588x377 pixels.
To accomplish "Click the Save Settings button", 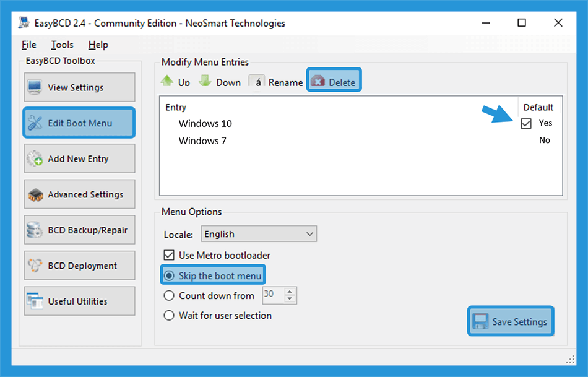I will (x=511, y=321).
